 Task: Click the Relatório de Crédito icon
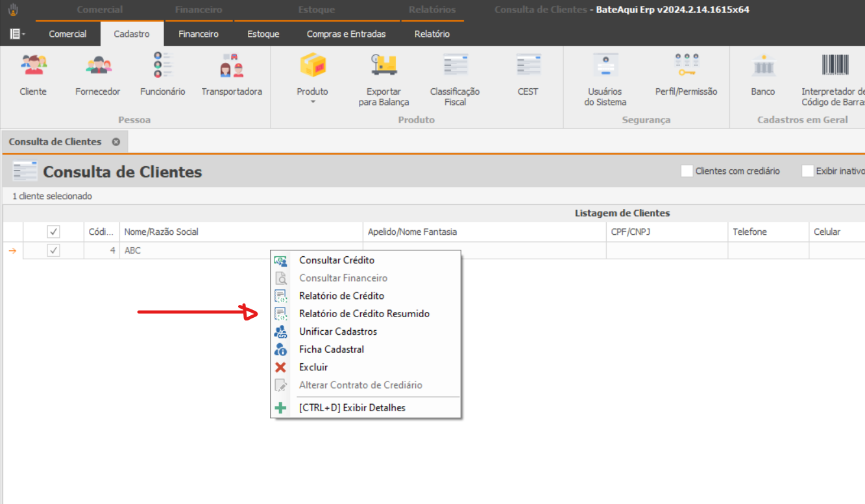280,296
